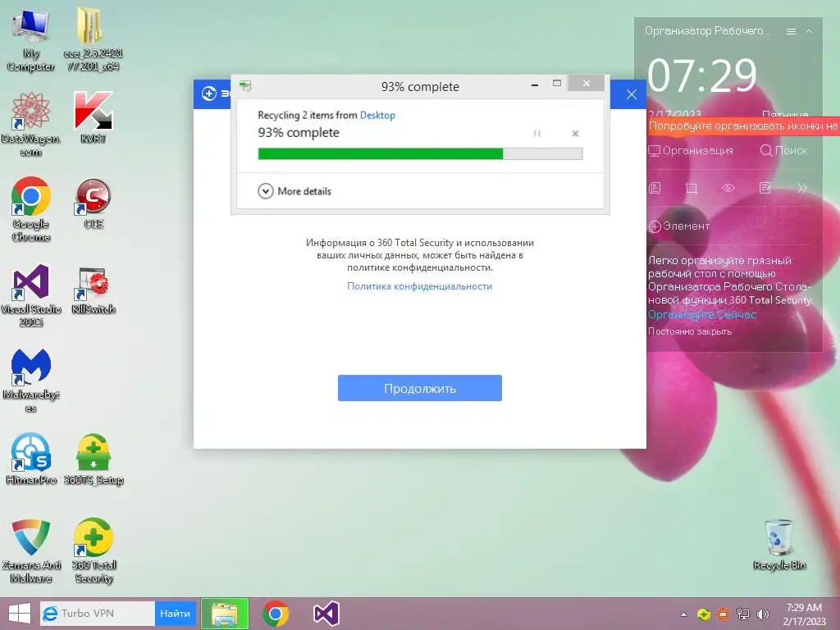Launch KillSwitch desktop shortcut
This screenshot has height=630, width=840.
94,290
